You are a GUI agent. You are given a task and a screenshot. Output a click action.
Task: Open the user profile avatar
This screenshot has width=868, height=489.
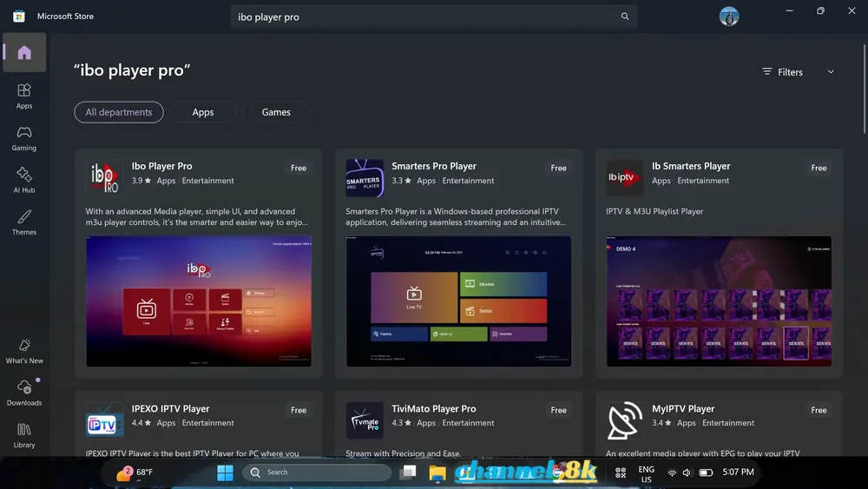click(x=729, y=17)
